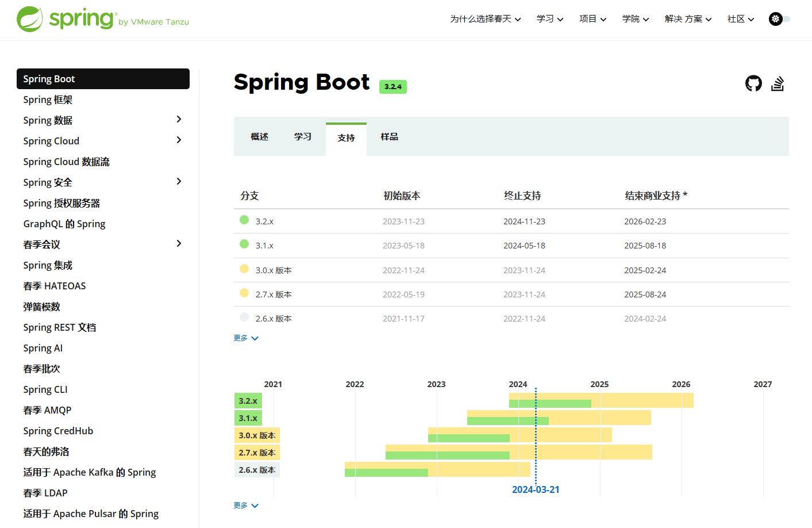Viewport: 812px width, 528px height.
Task: Open the 学习 navigation dropdown
Action: [x=550, y=19]
